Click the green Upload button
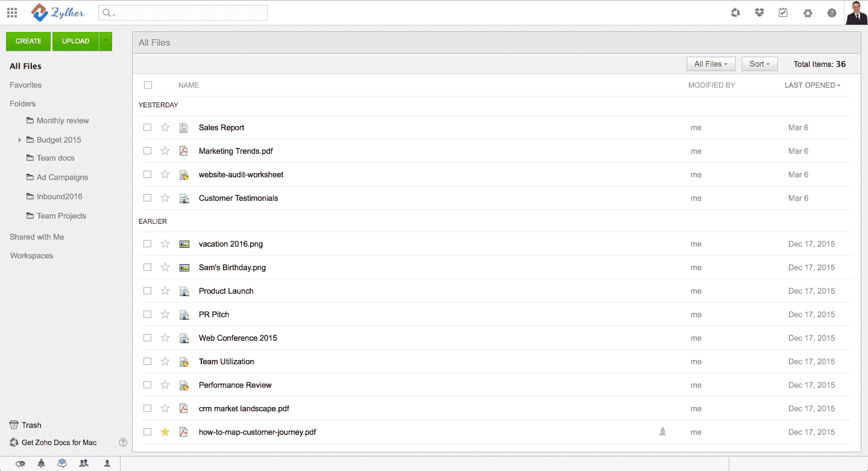Image resolution: width=868 pixels, height=471 pixels. tap(76, 41)
